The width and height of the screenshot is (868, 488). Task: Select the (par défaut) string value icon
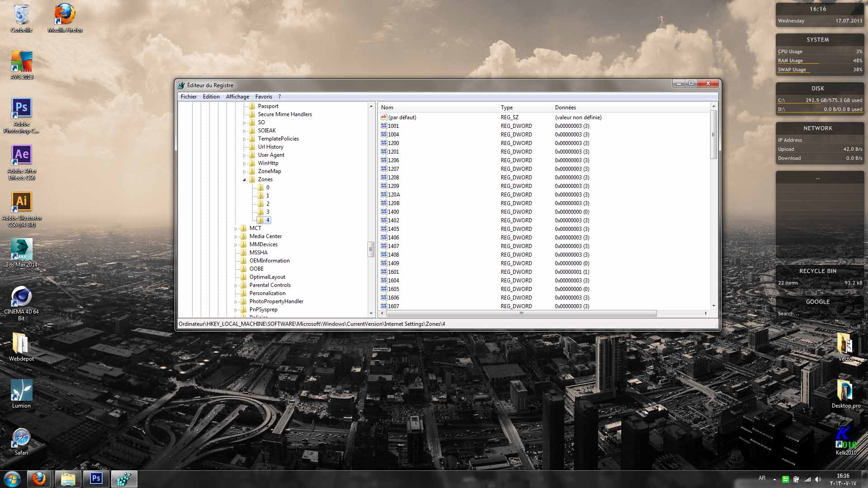[384, 117]
